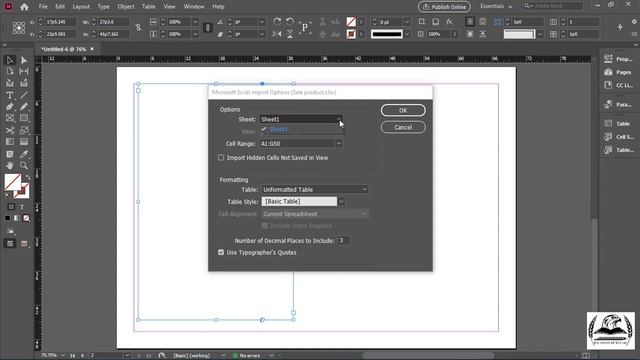640x360 pixels.
Task: Open the Cell Range dropdown
Action: coord(339,144)
